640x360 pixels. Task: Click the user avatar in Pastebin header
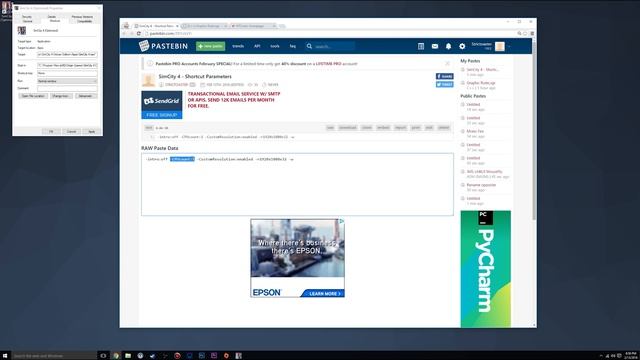point(500,46)
